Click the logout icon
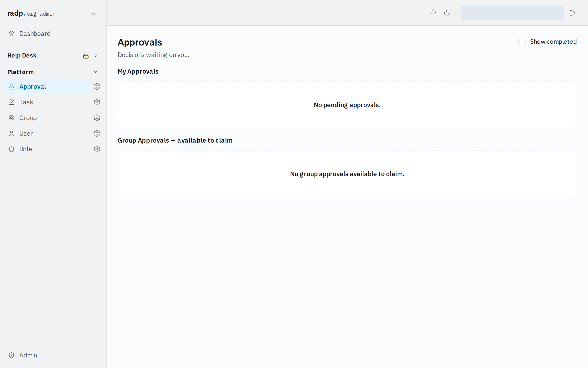588x368 pixels. 572,13
